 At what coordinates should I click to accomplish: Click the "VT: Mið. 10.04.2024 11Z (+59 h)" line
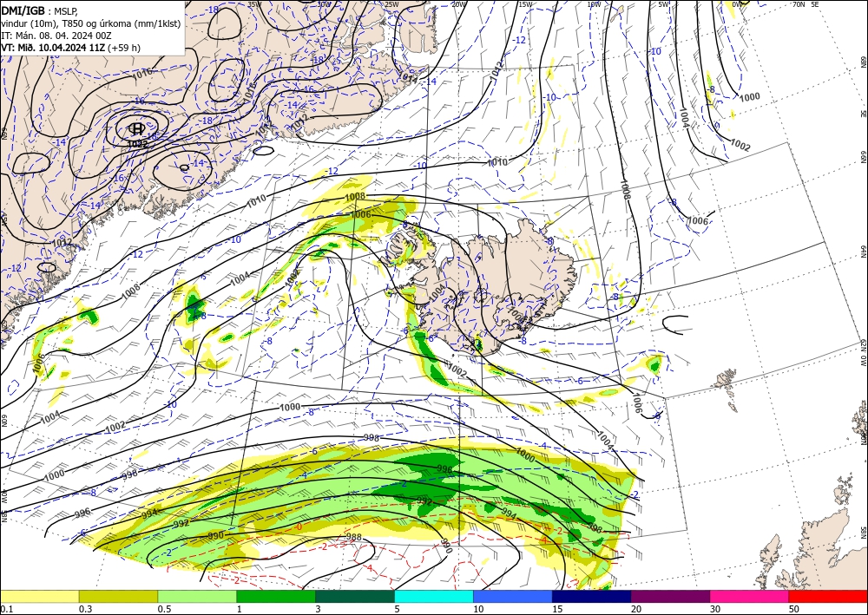coord(71,48)
